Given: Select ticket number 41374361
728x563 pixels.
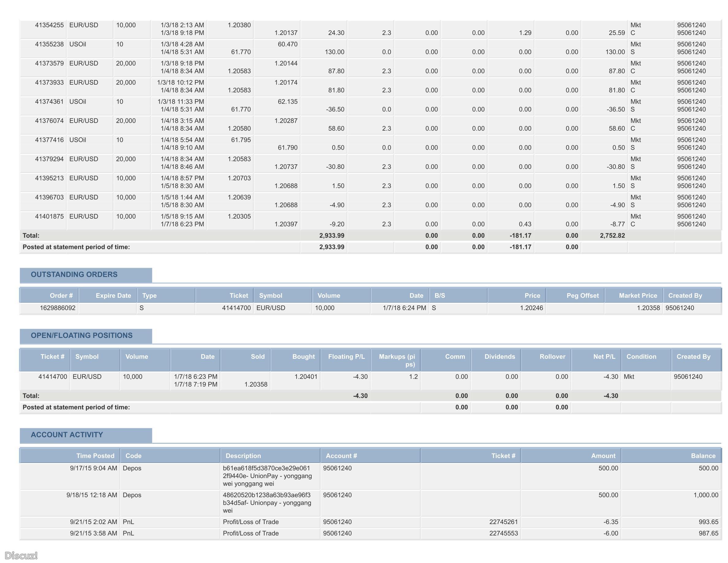Looking at the screenshot, I should [49, 101].
